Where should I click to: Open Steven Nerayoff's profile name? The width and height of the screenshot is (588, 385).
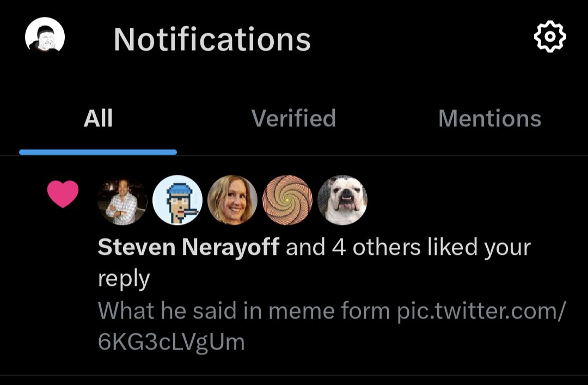coord(188,248)
